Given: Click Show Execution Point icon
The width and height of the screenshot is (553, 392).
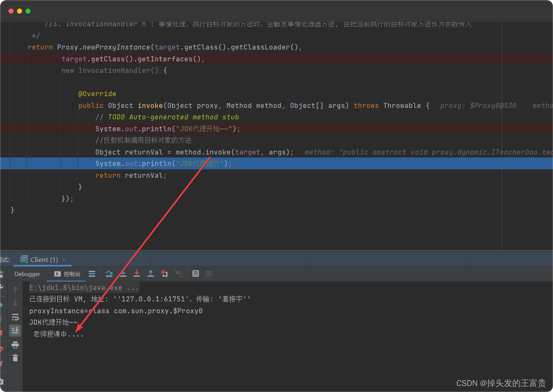Looking at the screenshot, I should [x=92, y=274].
